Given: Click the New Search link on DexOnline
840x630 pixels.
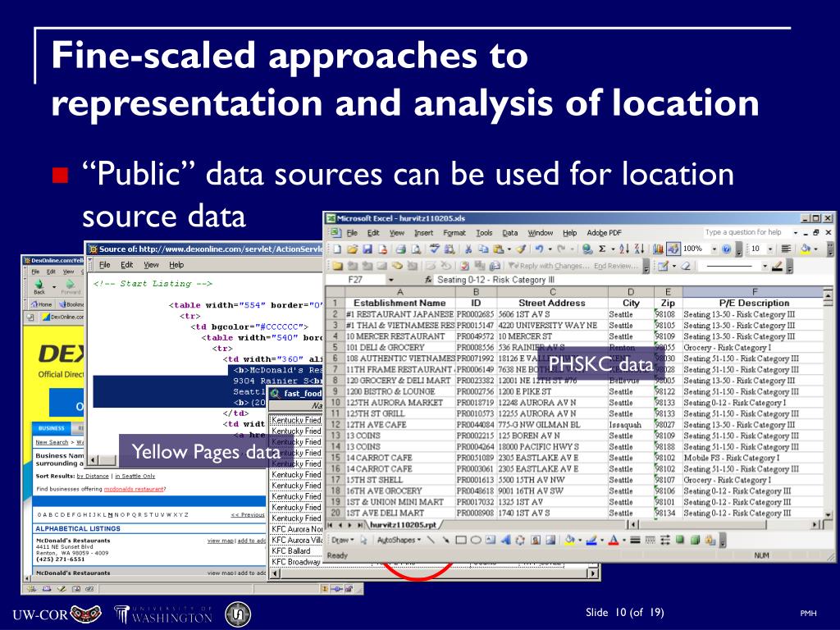Looking at the screenshot, I should pos(52,442).
